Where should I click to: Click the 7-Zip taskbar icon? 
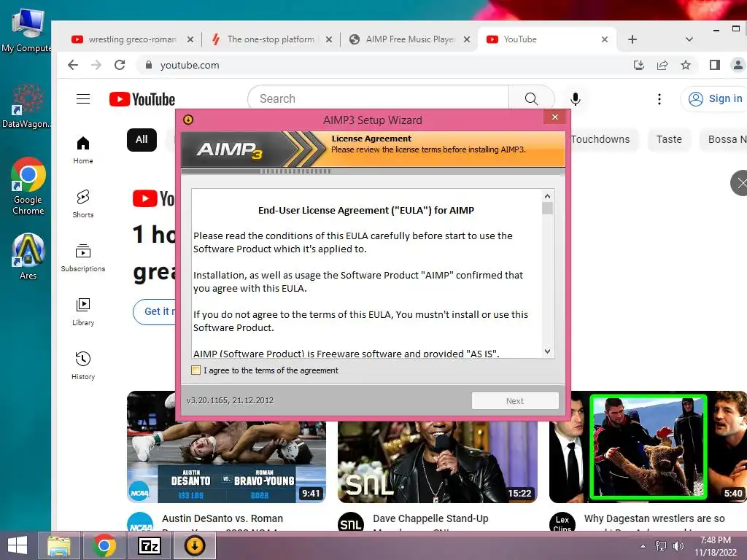pyautogui.click(x=149, y=545)
